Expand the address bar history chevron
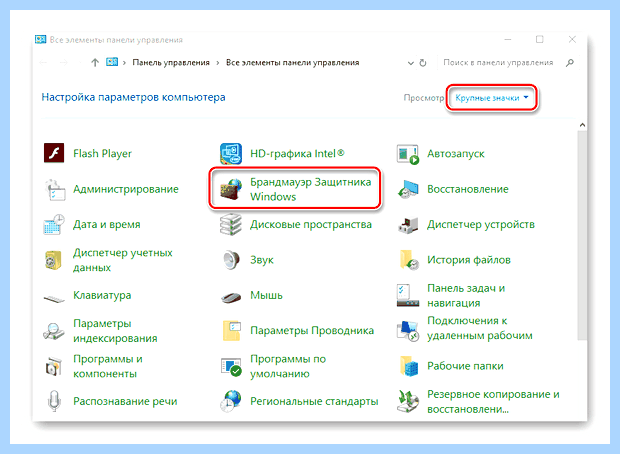This screenshot has height=454, width=620. [411, 63]
